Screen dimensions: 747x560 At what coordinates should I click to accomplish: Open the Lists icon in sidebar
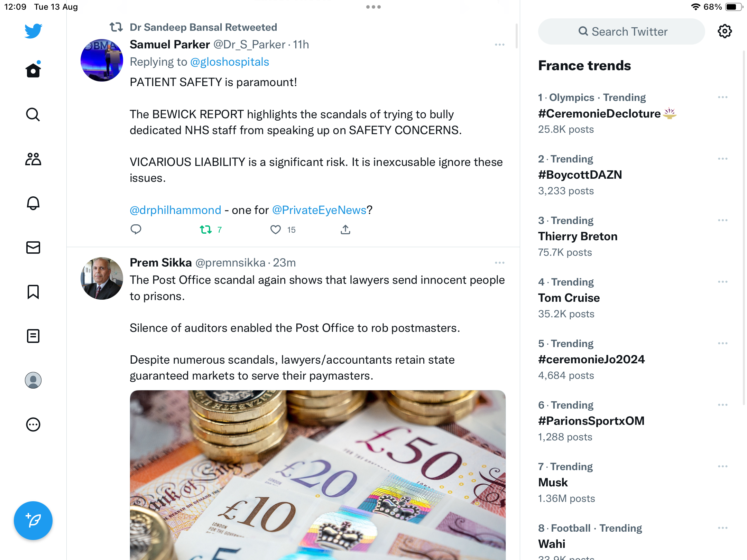point(33,336)
